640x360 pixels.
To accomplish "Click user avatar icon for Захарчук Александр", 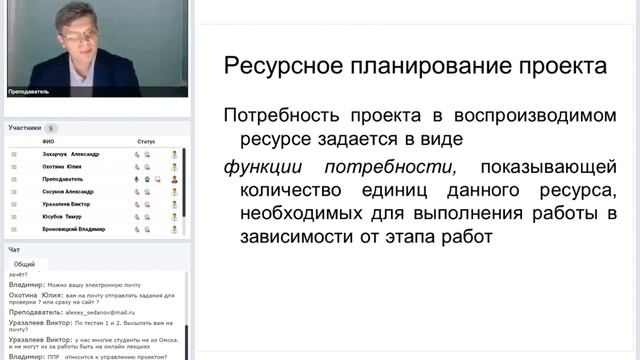I will [174, 154].
